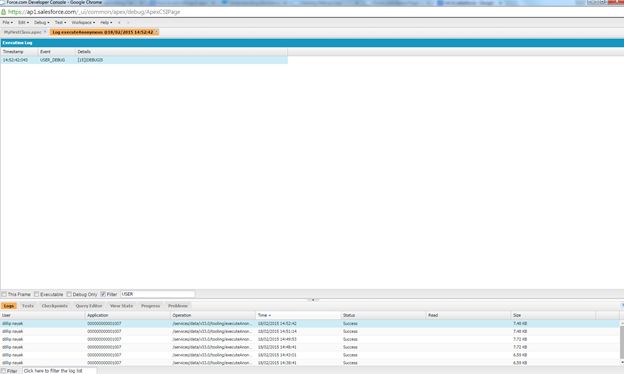Sort logs by Size column
The height and width of the screenshot is (374, 624).
tap(554, 315)
